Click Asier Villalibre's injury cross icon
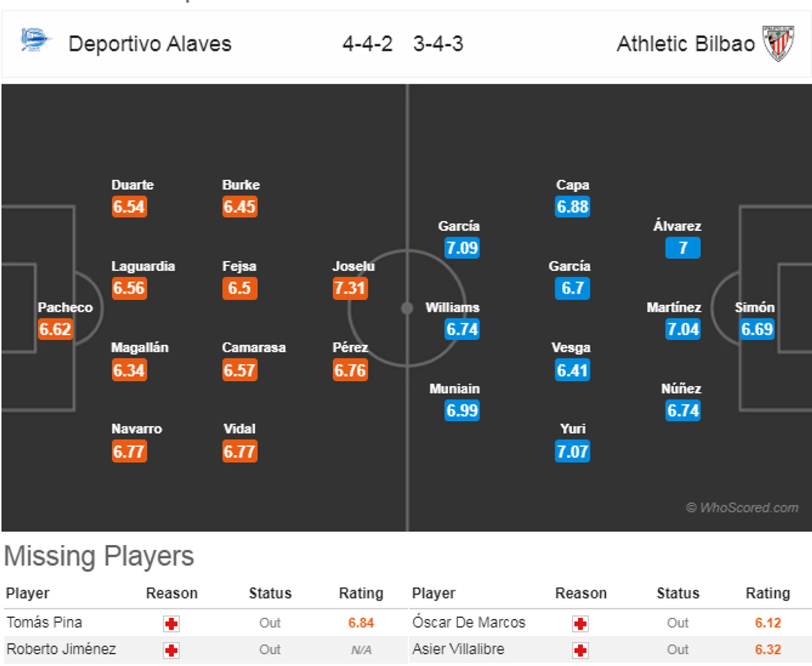The height and width of the screenshot is (666, 812). click(x=580, y=650)
